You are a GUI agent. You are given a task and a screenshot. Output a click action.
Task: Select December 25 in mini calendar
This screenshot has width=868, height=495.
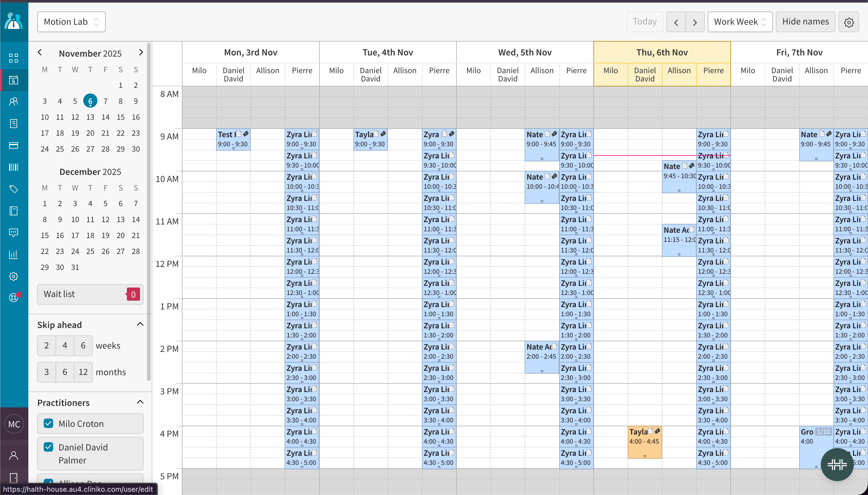pyautogui.click(x=90, y=251)
